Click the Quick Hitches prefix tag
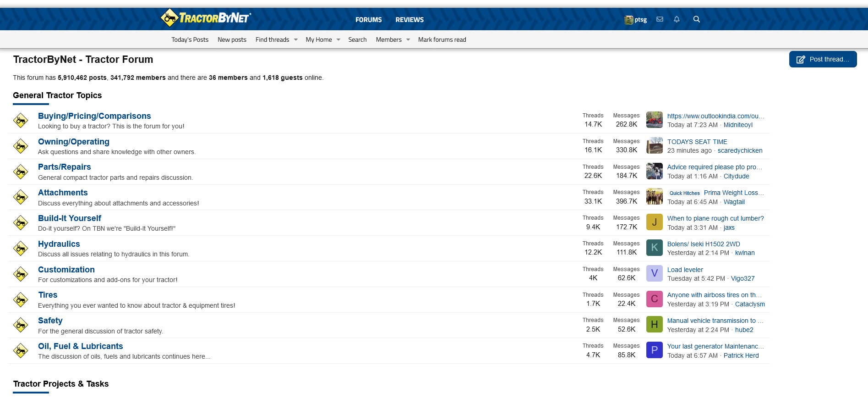 pos(684,193)
